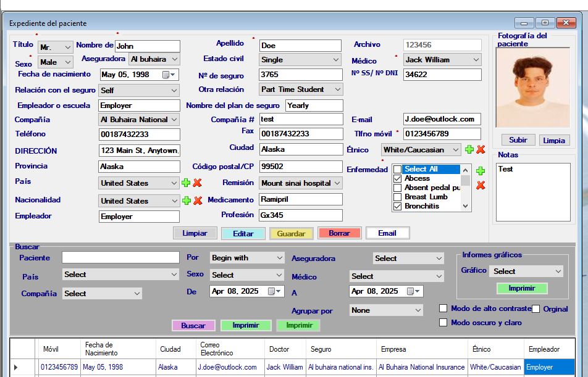Add nationality with Nacionalidad green plus

[x=186, y=201]
